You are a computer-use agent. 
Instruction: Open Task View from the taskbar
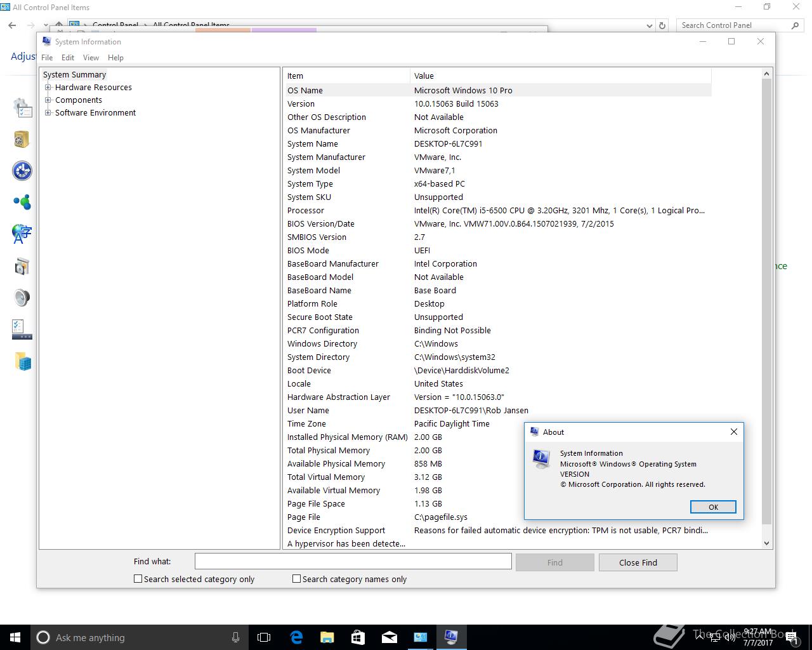(x=264, y=637)
